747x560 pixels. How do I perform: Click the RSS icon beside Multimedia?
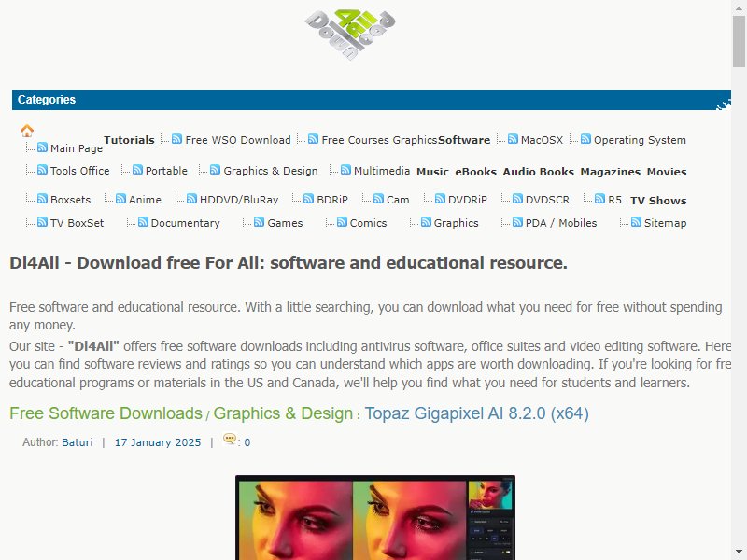coord(345,170)
